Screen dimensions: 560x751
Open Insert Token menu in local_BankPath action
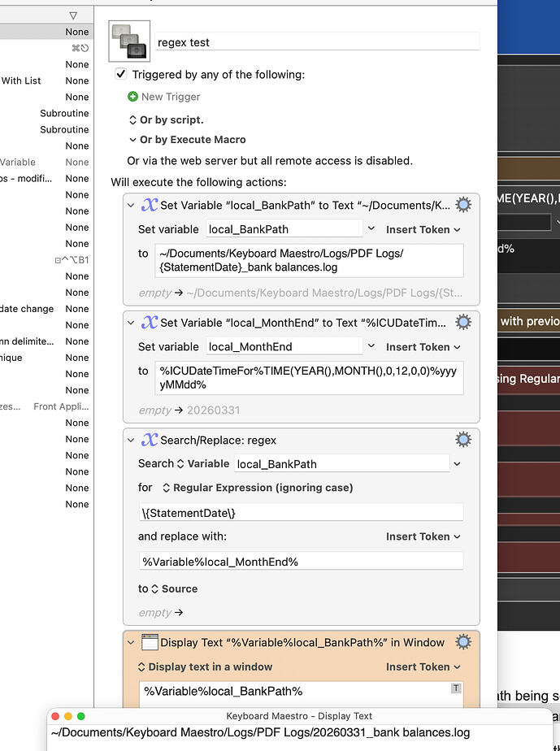423,230
